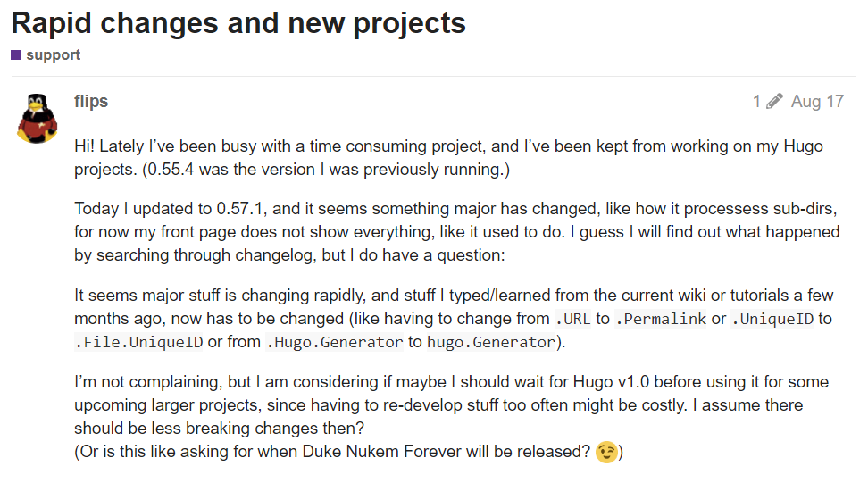Click the purple support category square

click(x=15, y=55)
